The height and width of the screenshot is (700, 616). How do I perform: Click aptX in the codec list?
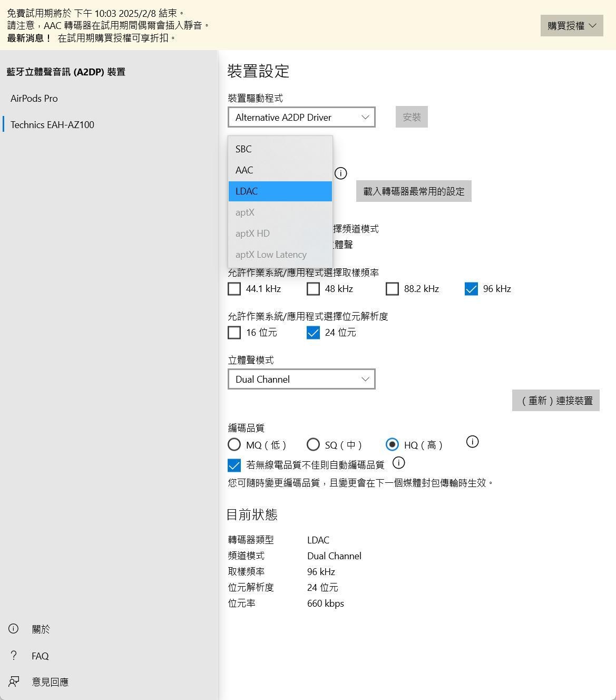pyautogui.click(x=280, y=212)
